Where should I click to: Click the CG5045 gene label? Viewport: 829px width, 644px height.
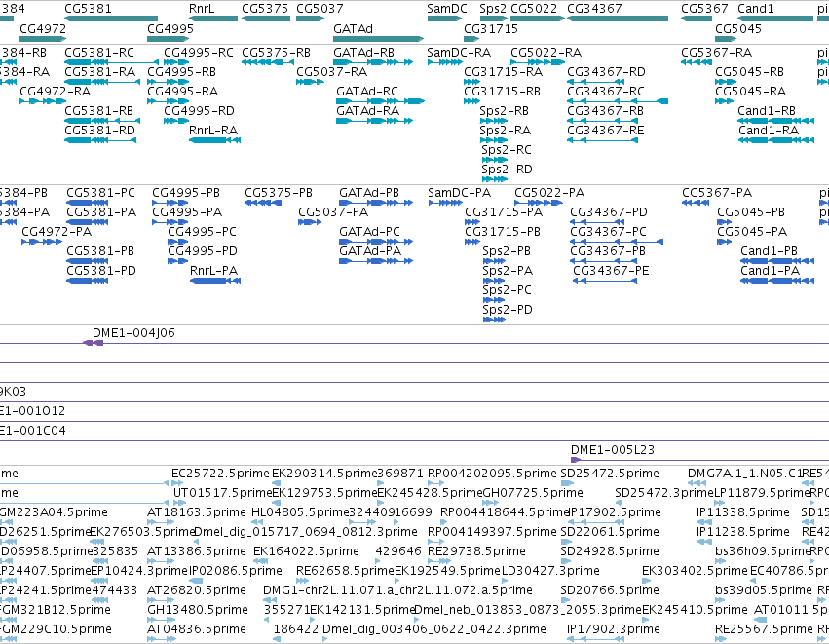coord(738,28)
